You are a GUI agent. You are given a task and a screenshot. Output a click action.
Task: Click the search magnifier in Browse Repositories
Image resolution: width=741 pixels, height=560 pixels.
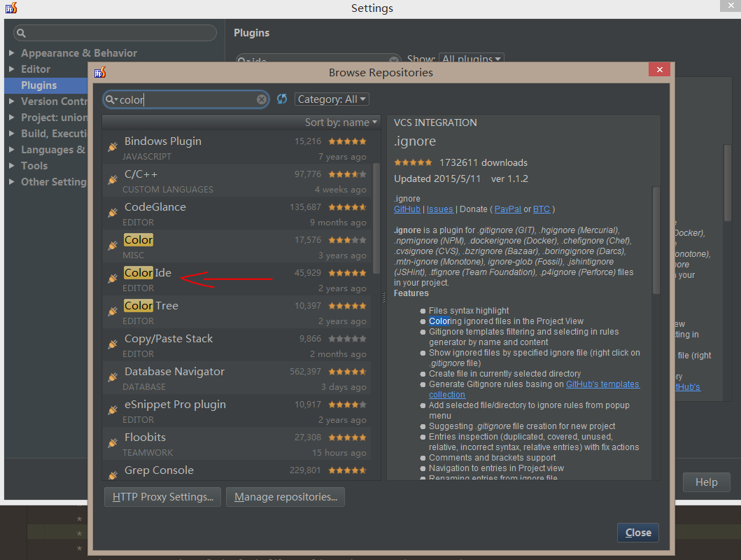[x=111, y=99]
